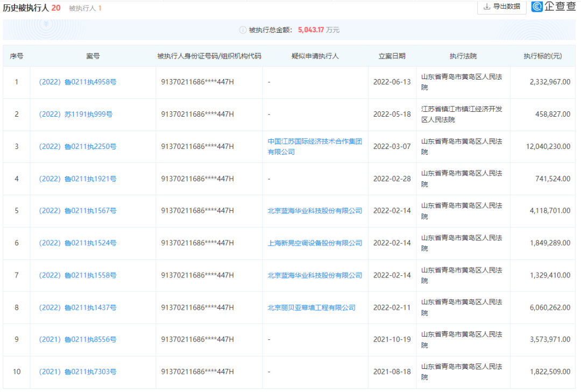Open 上海新晃空调设备股份有限公司 company link
Screen dimensions: 581x392
[x=315, y=244]
